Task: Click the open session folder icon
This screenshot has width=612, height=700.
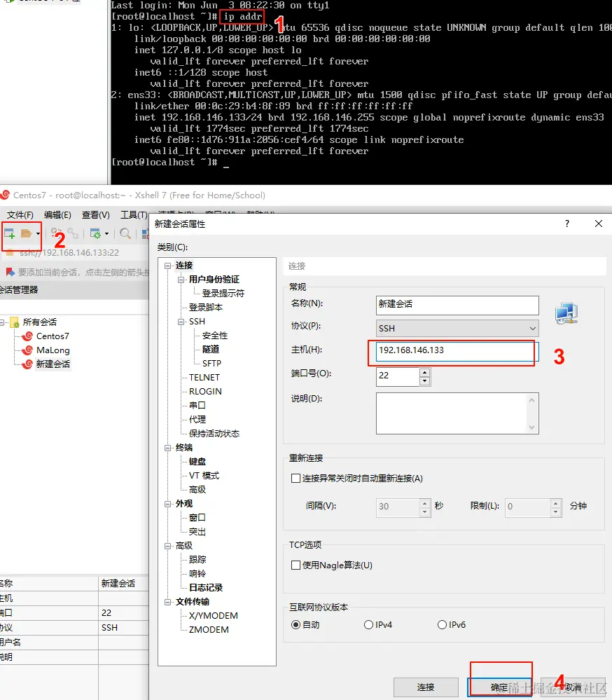Action: pyautogui.click(x=27, y=233)
